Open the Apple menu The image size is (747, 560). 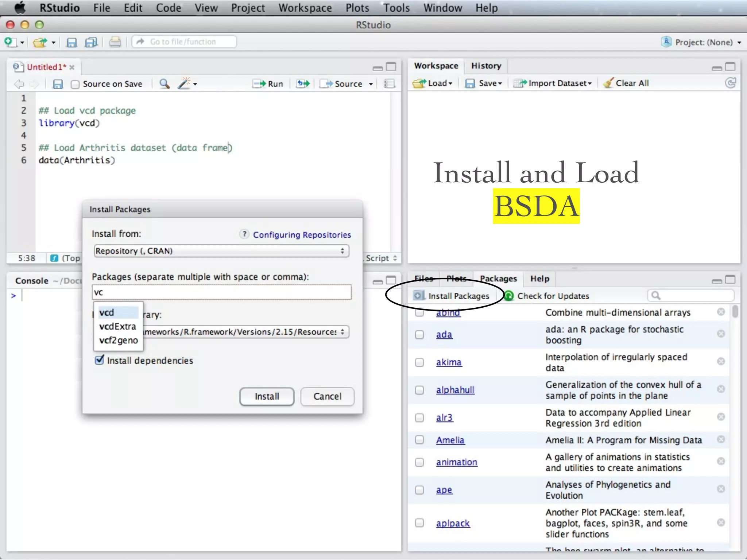pos(20,7)
